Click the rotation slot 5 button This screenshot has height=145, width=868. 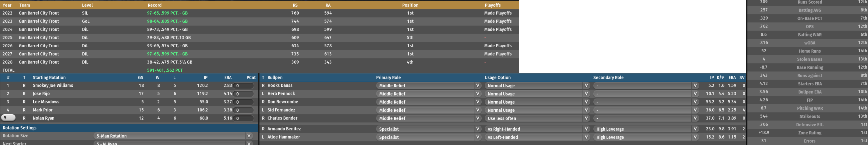click(x=8, y=118)
